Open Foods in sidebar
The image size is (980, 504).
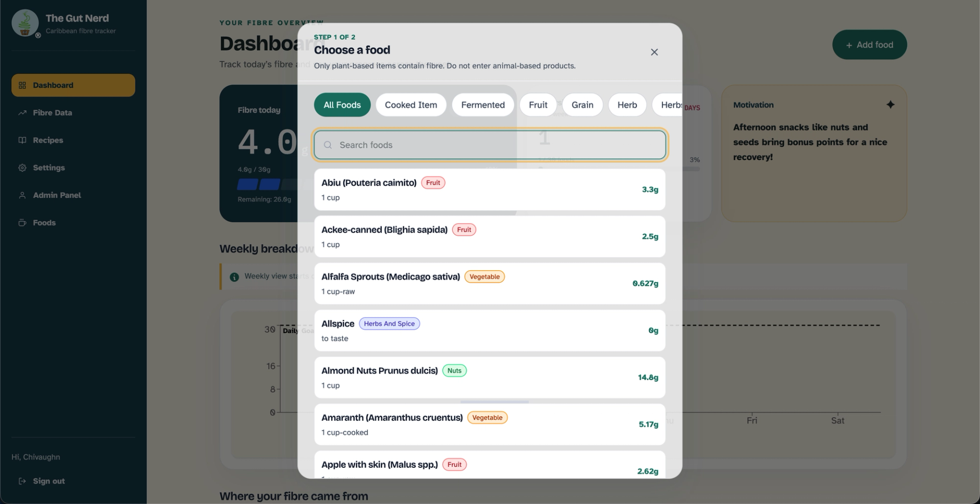[73, 223]
